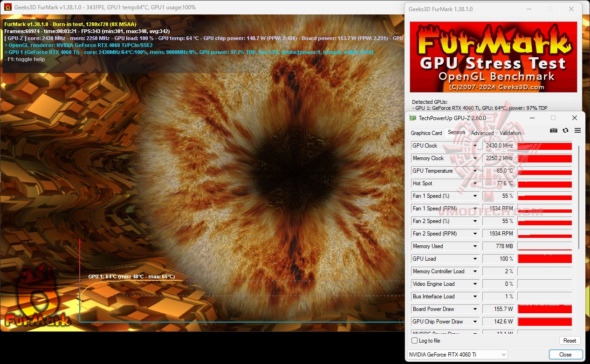Open the NVIDIA GeForce RTX 4060 Ti dropdown
The image size is (590, 364).
tap(457, 355)
